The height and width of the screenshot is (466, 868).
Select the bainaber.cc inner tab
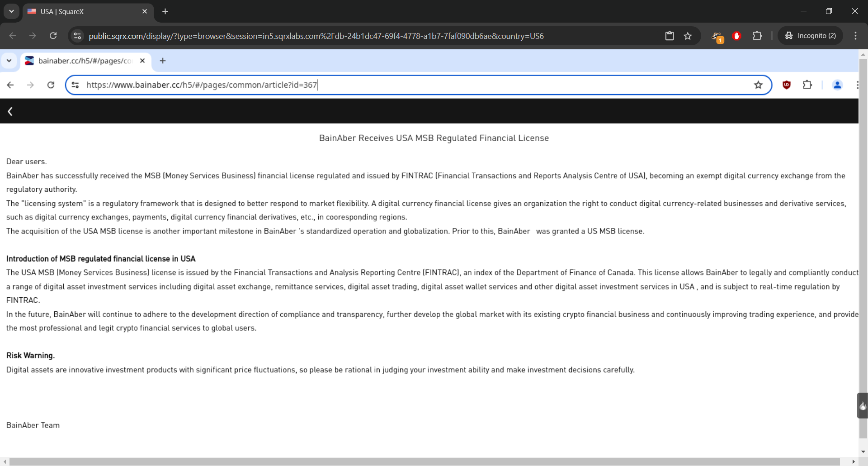tap(85, 61)
